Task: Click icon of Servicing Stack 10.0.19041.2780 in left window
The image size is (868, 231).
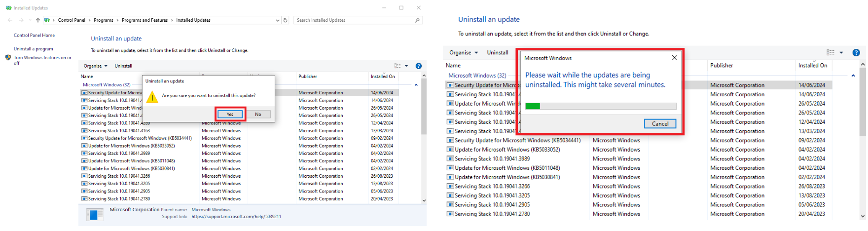Action: point(84,199)
